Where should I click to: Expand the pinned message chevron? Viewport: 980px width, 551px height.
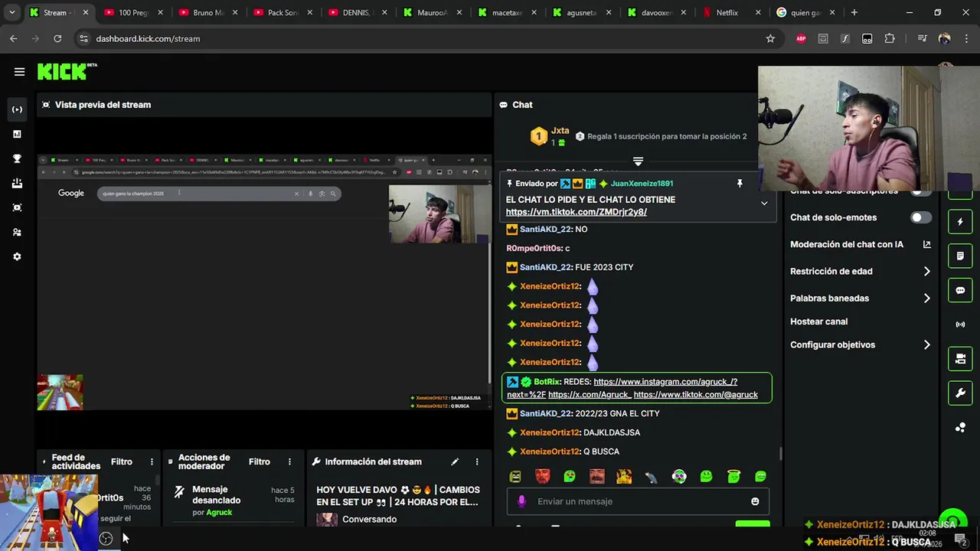763,203
